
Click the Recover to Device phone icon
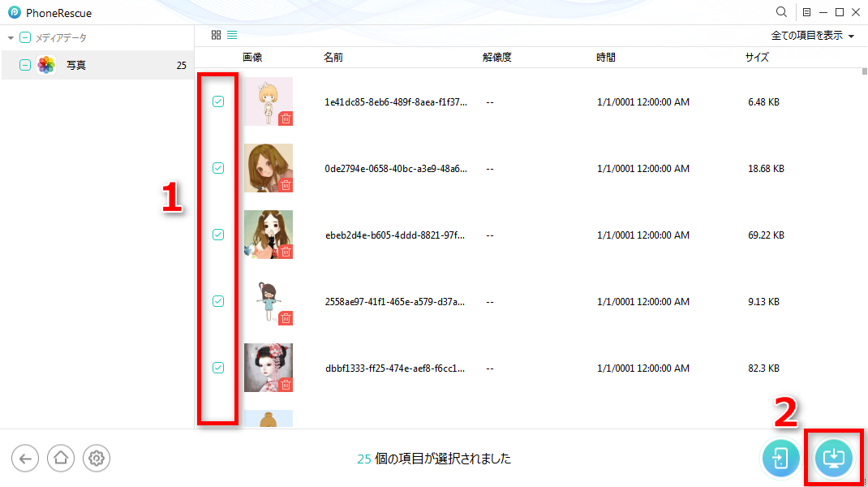point(780,458)
